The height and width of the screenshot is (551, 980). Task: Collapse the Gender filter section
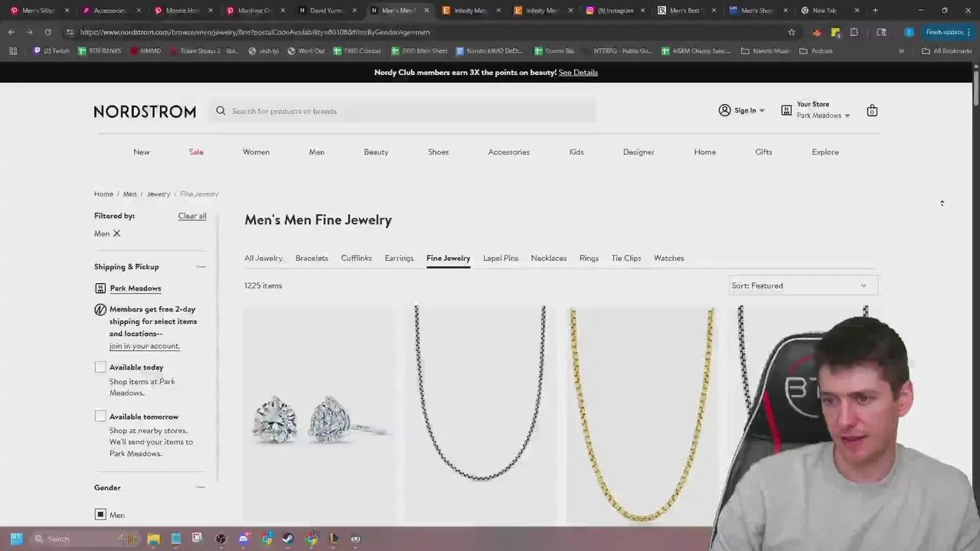(201, 487)
